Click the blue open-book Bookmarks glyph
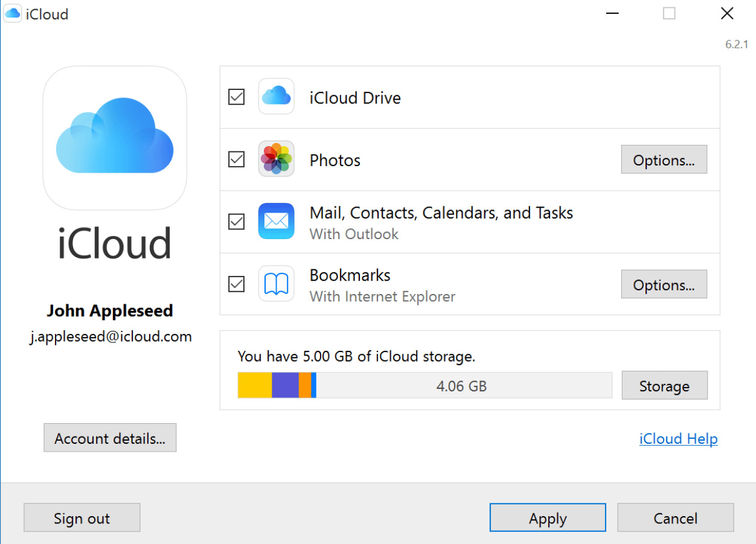756x544 pixels. 275,284
